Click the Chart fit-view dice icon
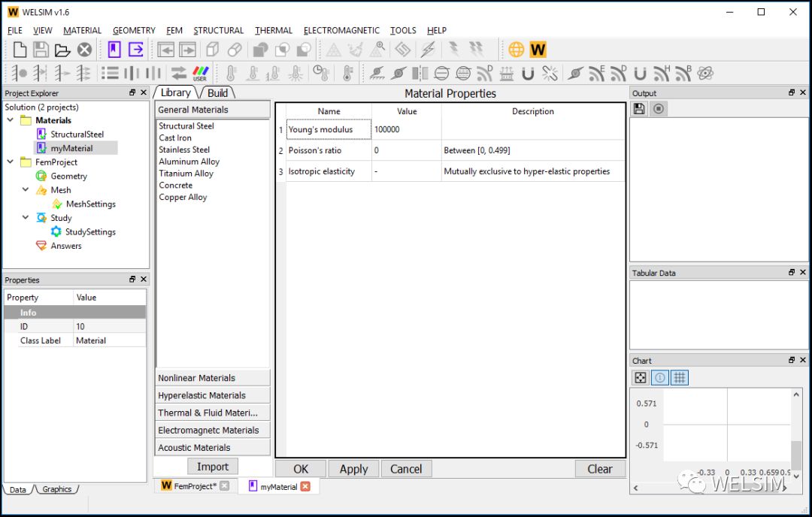This screenshot has height=517, width=812. [641, 378]
